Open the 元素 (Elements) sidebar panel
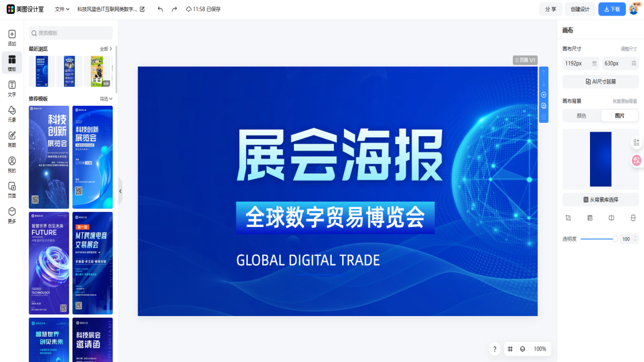This screenshot has width=644, height=362. [11, 113]
